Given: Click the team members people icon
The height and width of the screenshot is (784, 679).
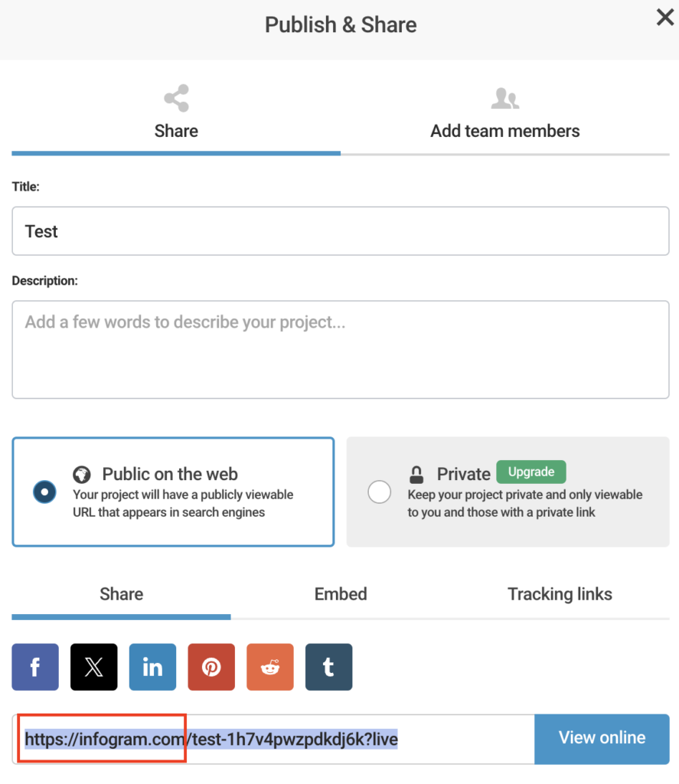Looking at the screenshot, I should pyautogui.click(x=504, y=99).
